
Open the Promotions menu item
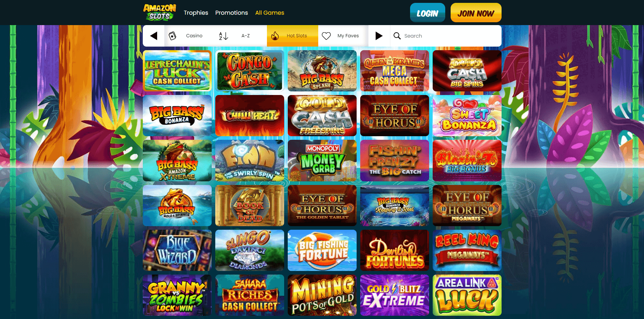coord(231,13)
